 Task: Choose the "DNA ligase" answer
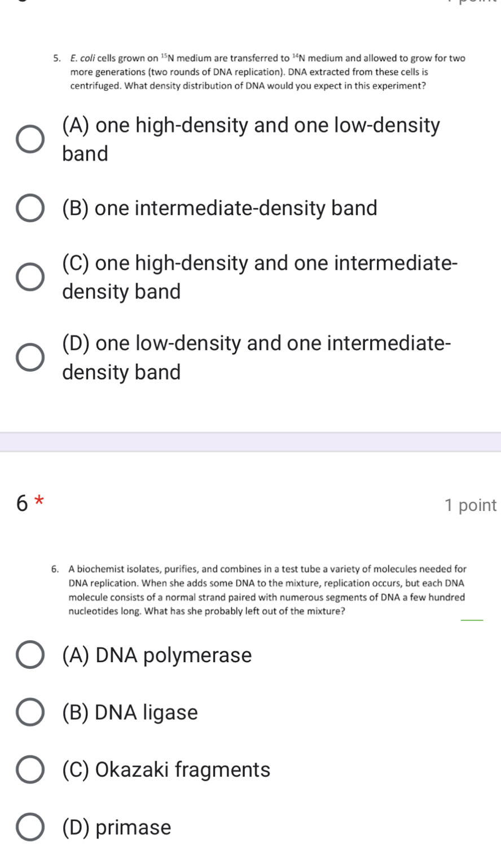(29, 712)
